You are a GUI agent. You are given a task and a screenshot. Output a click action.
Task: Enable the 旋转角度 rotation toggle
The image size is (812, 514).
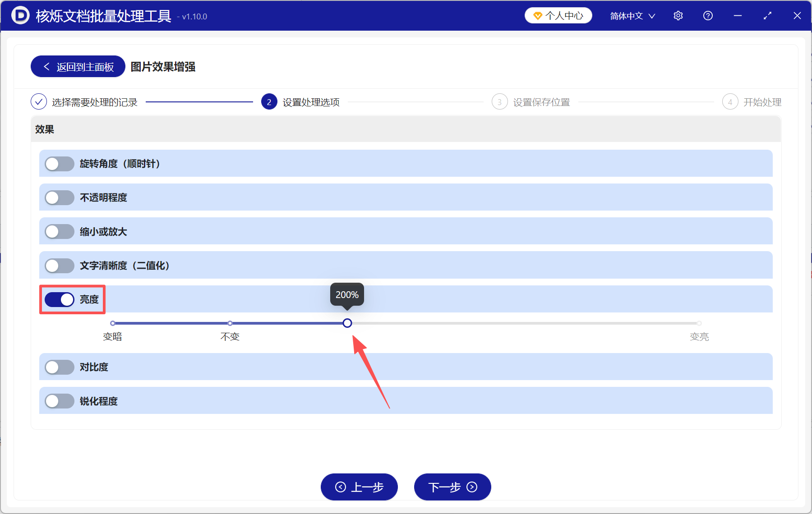pos(59,164)
